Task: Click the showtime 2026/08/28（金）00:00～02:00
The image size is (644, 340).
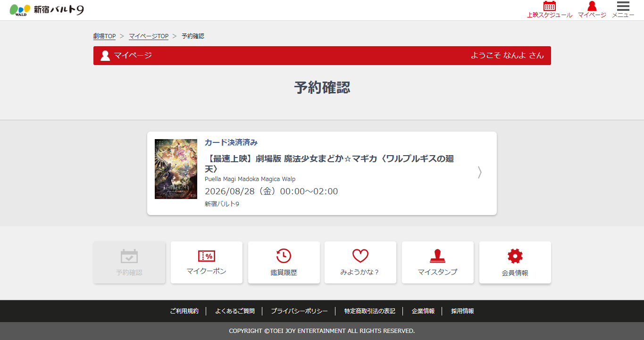Action: [271, 191]
